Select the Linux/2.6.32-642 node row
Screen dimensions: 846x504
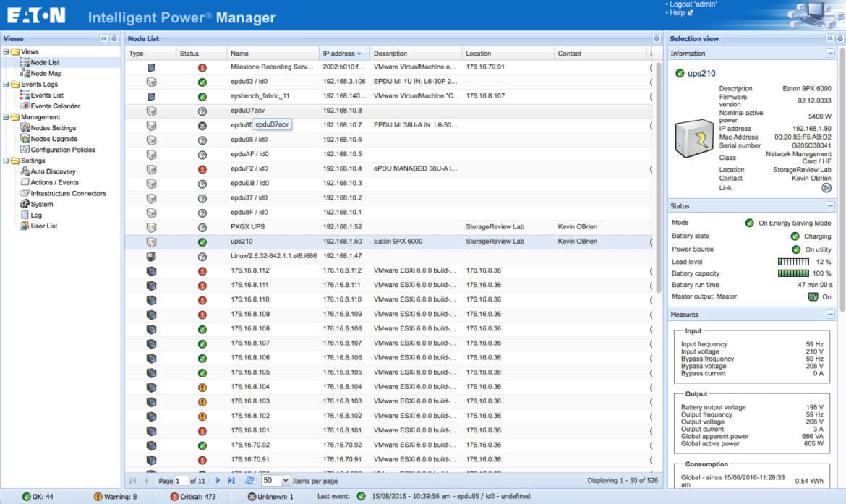coord(388,256)
